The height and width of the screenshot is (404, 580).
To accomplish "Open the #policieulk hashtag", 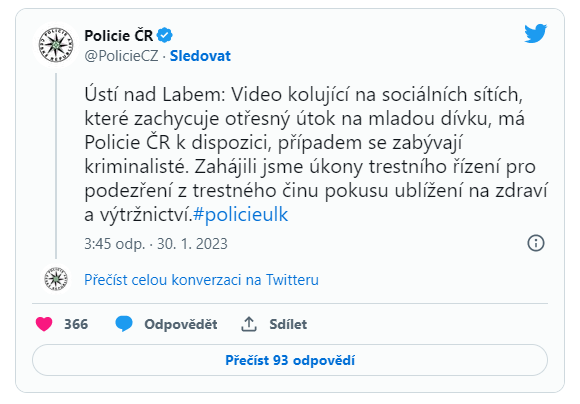I will (x=240, y=215).
